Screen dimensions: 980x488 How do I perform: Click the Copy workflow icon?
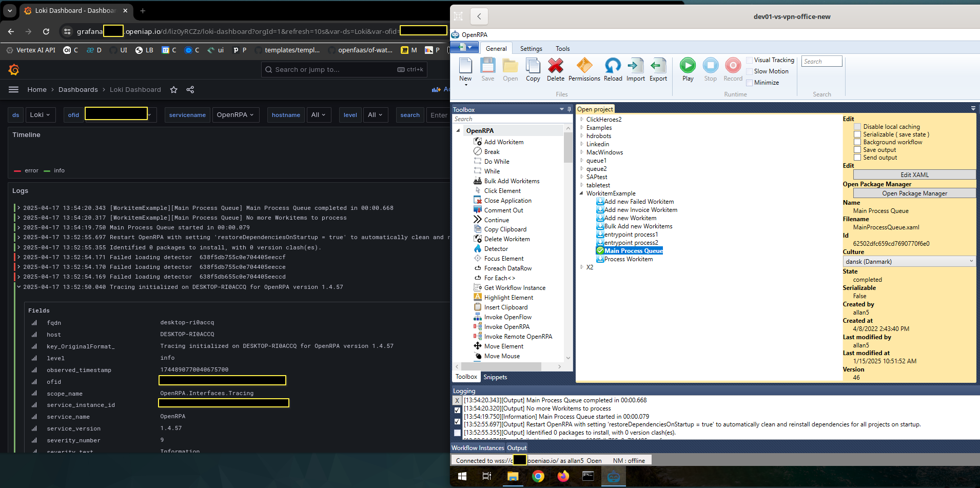pyautogui.click(x=533, y=66)
